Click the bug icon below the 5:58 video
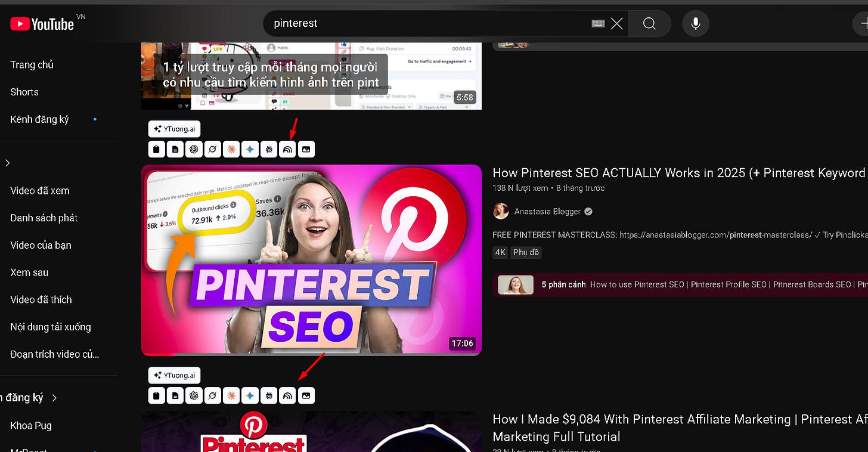The image size is (868, 452). 269,150
